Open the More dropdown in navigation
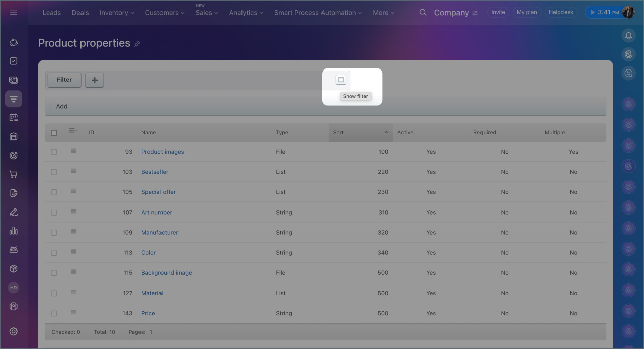 coord(383,13)
